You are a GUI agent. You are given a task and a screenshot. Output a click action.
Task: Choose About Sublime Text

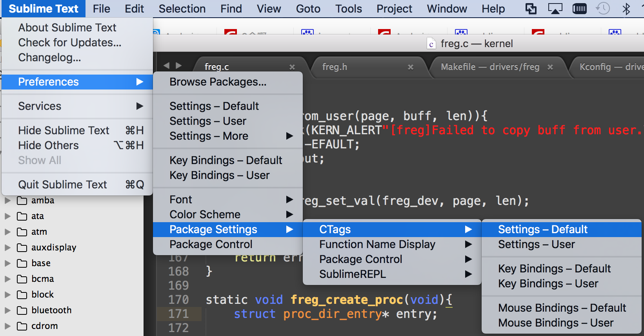pos(77,27)
